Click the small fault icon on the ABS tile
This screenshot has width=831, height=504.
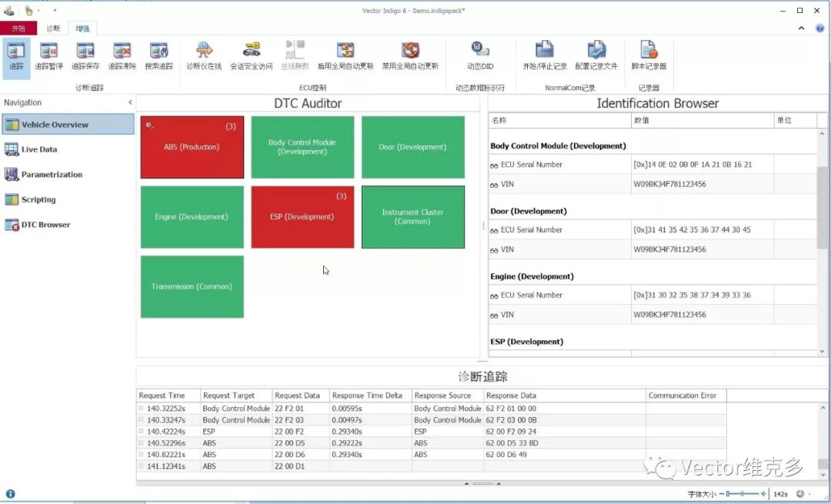tap(149, 125)
